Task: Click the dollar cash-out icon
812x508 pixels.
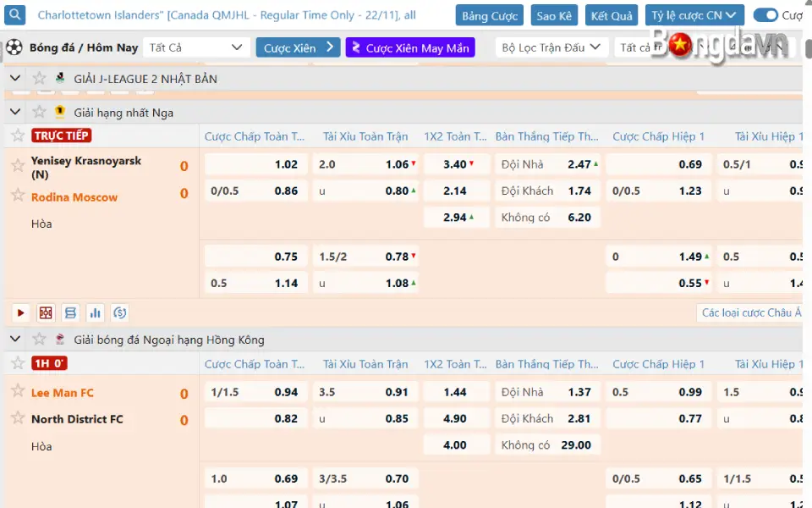Action: point(120,313)
